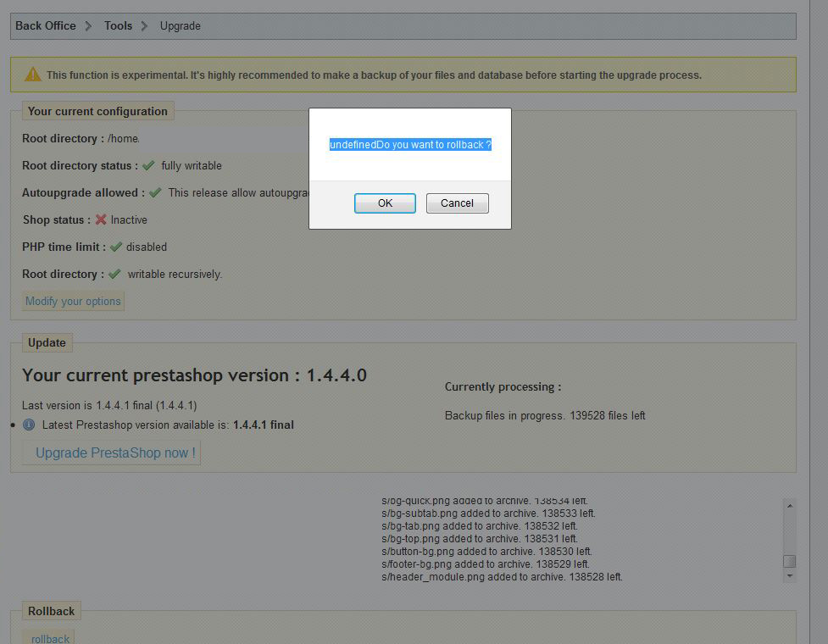Click the blue info icon beside latest version

(x=29, y=425)
